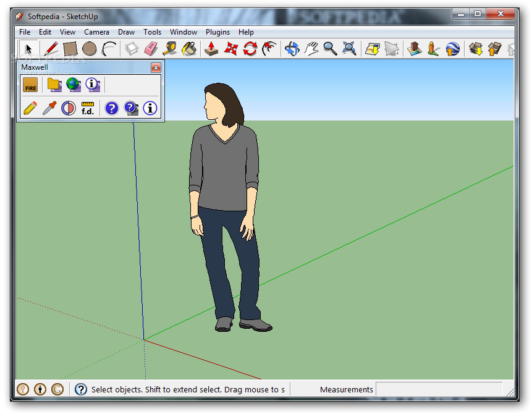Close the Maxwell toolbar panel

click(x=156, y=68)
